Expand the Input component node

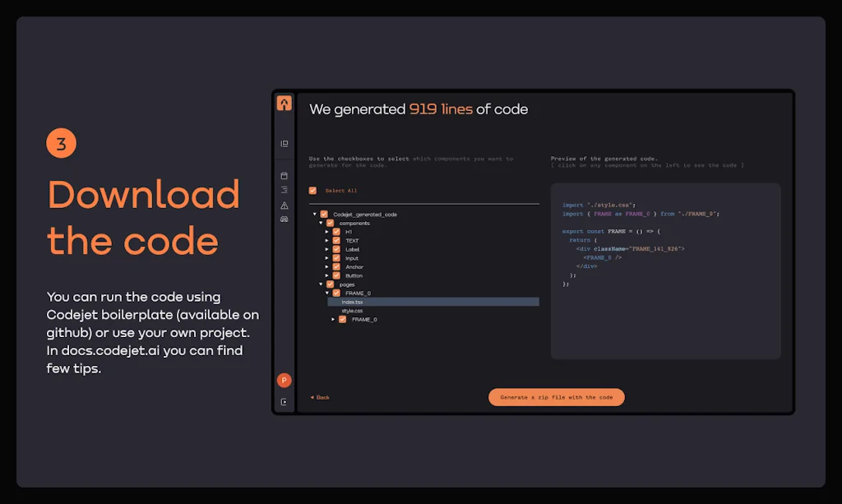point(326,258)
